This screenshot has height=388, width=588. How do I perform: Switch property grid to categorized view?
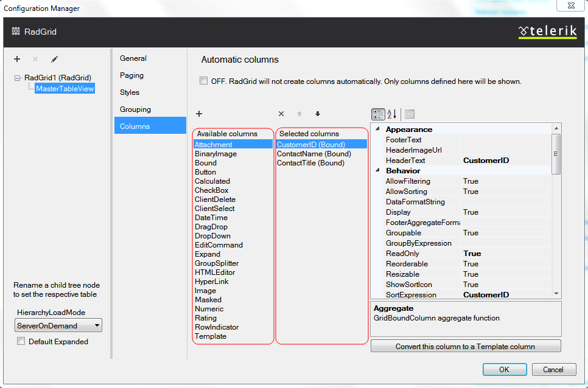click(378, 114)
